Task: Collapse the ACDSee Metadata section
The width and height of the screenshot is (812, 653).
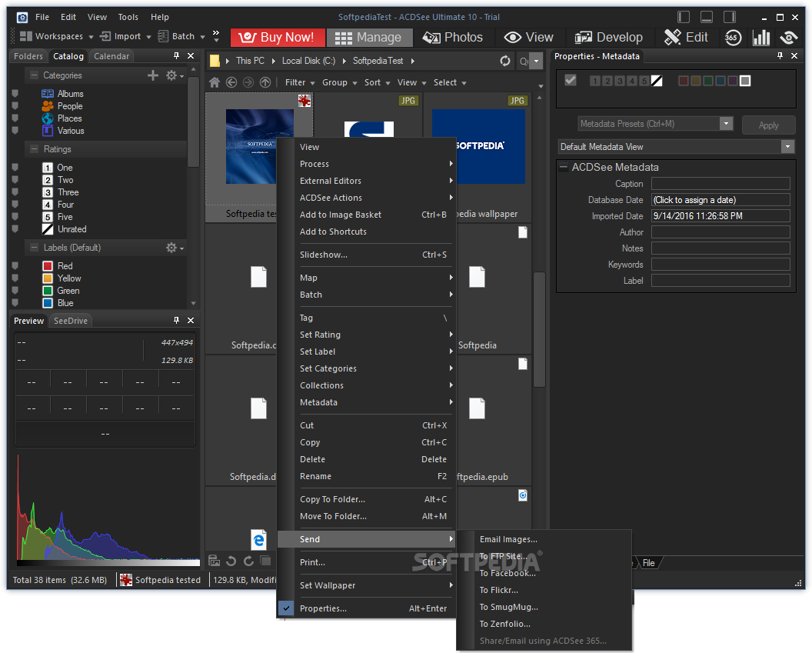Action: click(564, 167)
